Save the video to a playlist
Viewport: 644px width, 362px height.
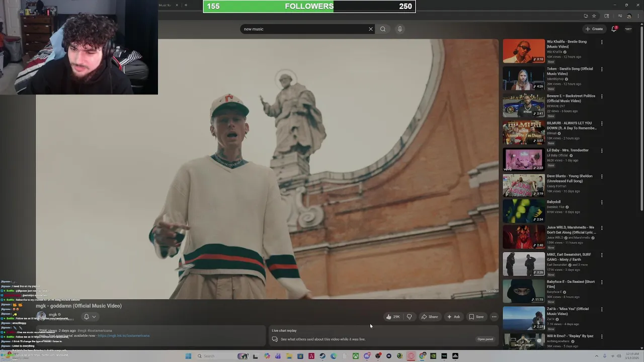point(476,317)
